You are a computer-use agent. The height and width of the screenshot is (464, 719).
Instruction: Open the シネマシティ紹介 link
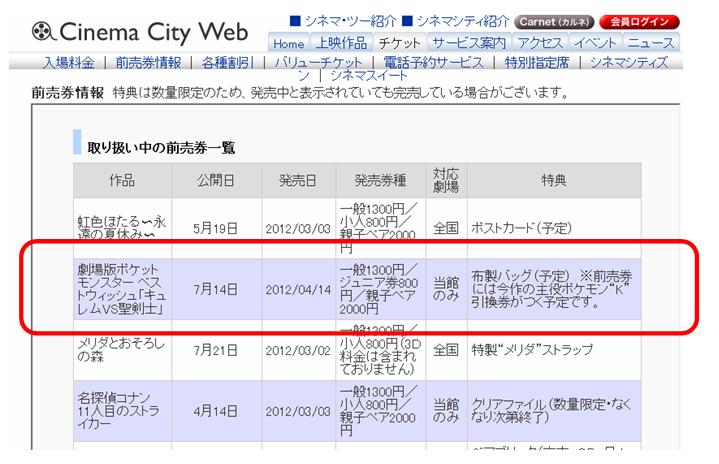tap(463, 21)
